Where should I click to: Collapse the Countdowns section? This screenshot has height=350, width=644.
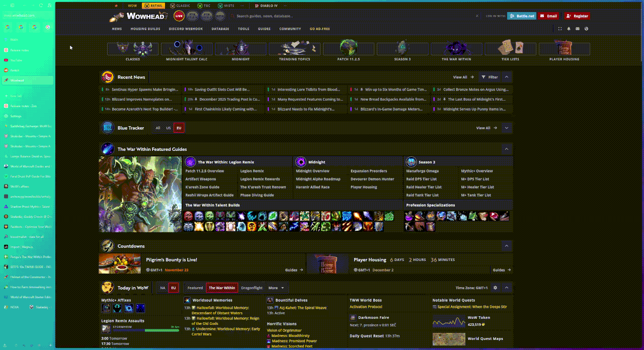(507, 246)
